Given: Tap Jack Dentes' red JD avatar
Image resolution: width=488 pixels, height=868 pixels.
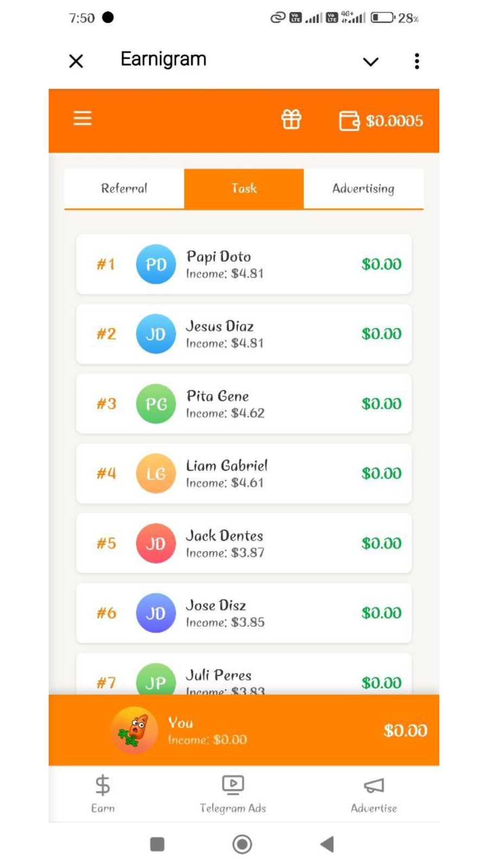Looking at the screenshot, I should click(156, 543).
